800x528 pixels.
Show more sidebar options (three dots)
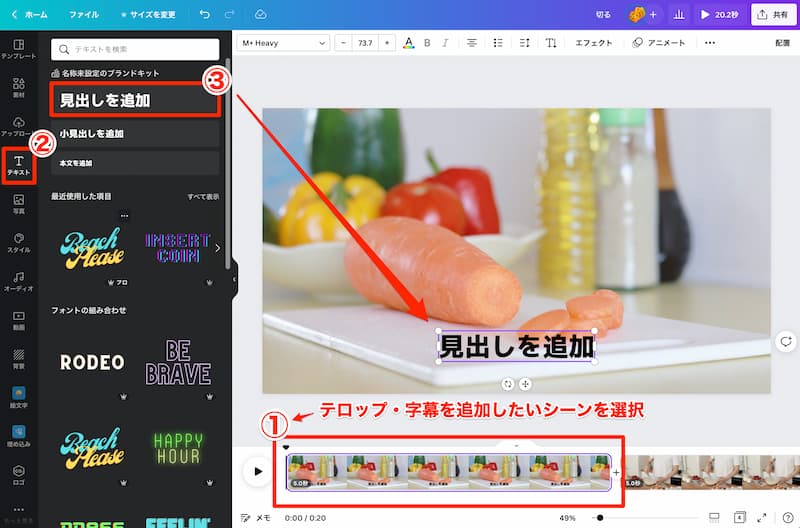18,509
